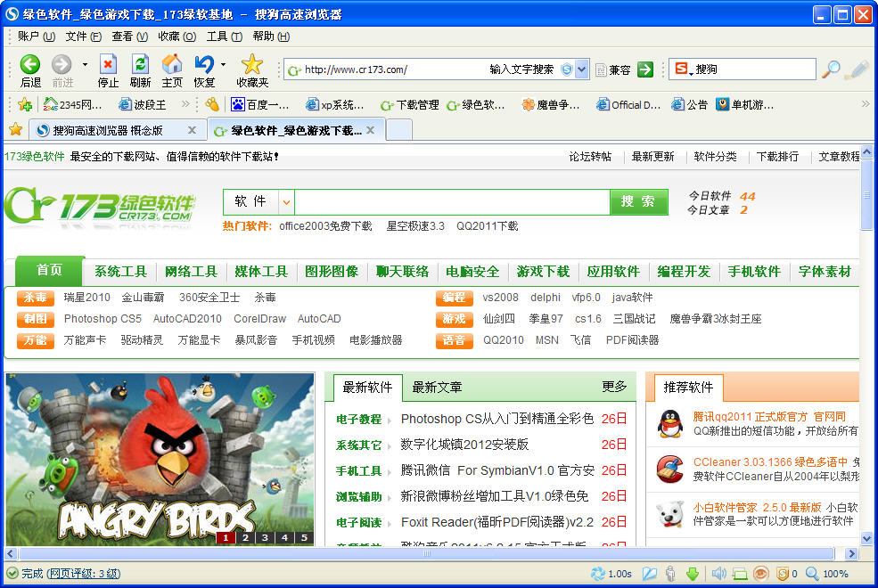
Task: Open the Back/Forward history dropdown arrow
Action: 85,64
